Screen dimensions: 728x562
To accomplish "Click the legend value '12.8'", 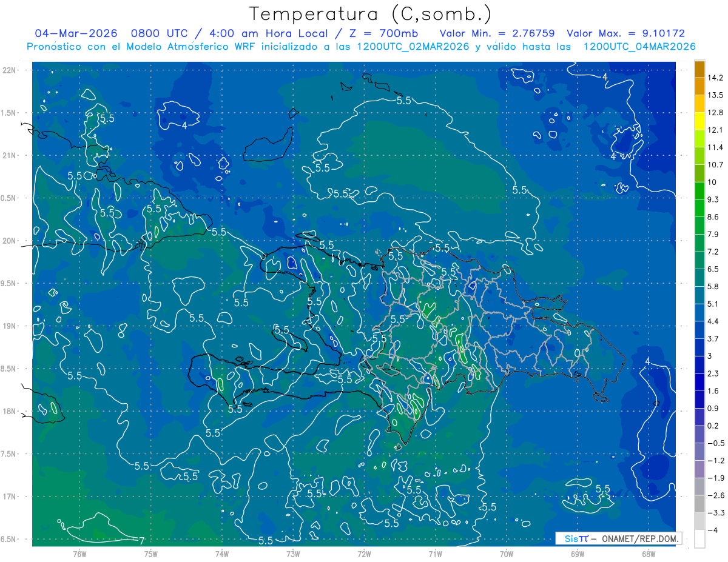I will coord(716,113).
